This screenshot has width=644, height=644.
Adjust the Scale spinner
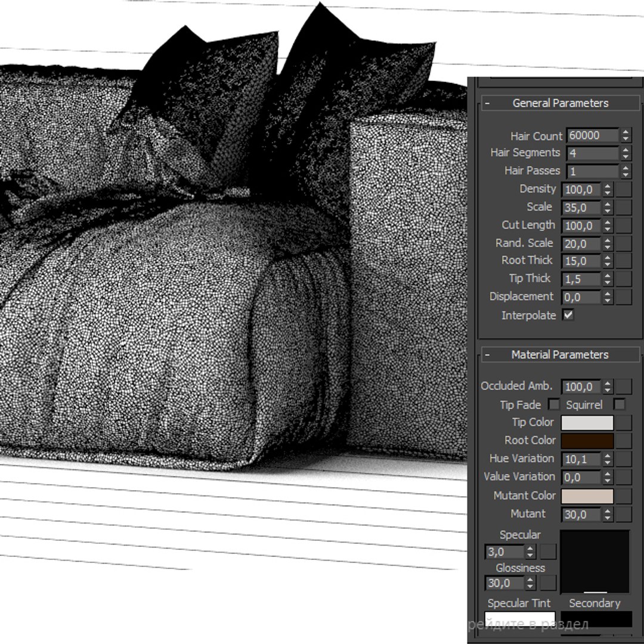click(x=608, y=208)
